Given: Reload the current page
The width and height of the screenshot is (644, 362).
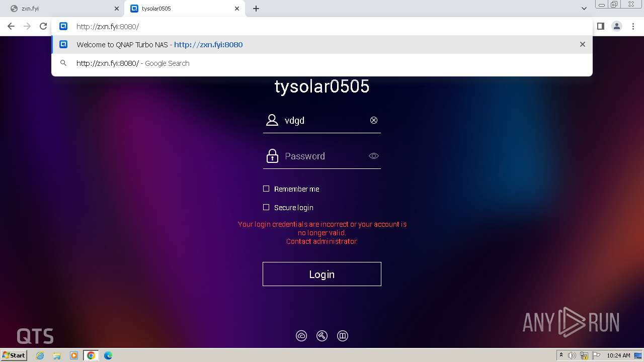Looking at the screenshot, I should click(43, 26).
